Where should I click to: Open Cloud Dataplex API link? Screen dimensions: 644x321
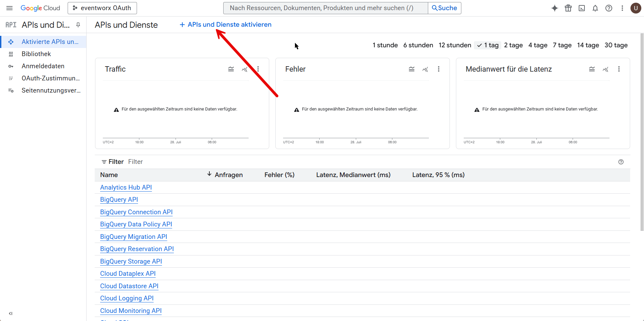(128, 274)
